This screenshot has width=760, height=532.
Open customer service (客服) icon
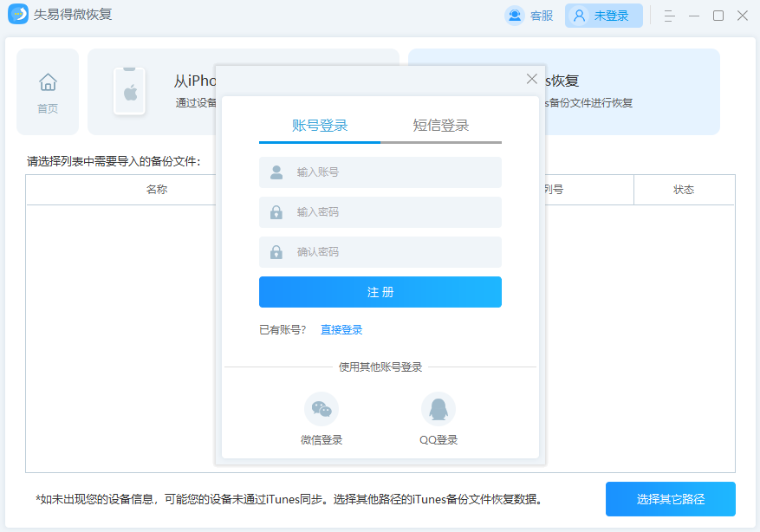coord(516,16)
